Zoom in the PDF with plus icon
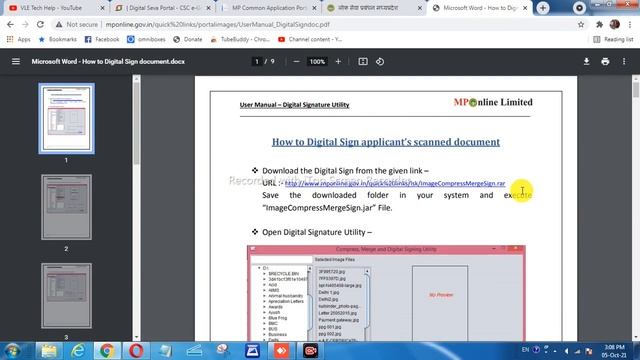 coord(338,62)
